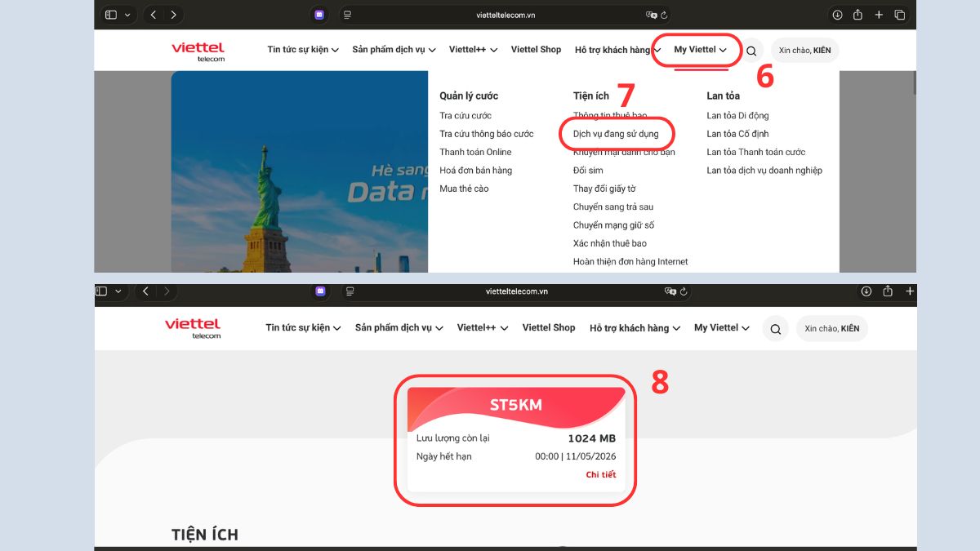Screen dimensions: 980x551
Task: Expand Hỗ trợ khách hàng in lower window
Action: [635, 328]
